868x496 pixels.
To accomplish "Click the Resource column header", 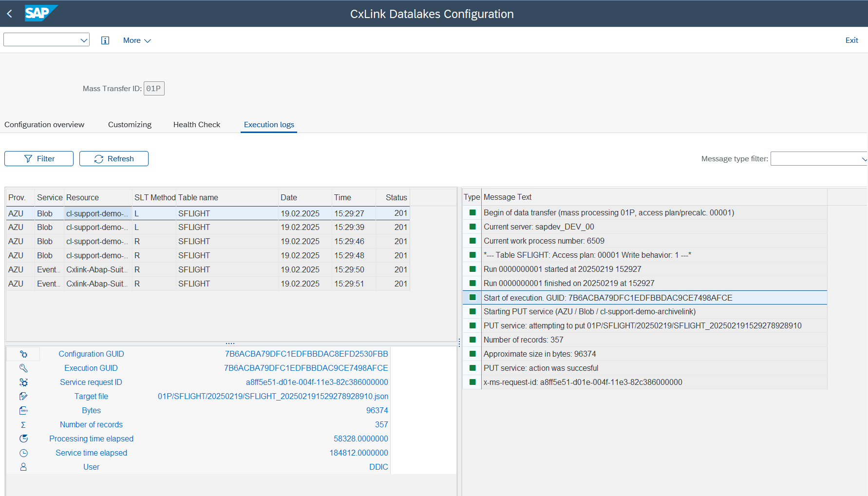I will click(x=98, y=197).
